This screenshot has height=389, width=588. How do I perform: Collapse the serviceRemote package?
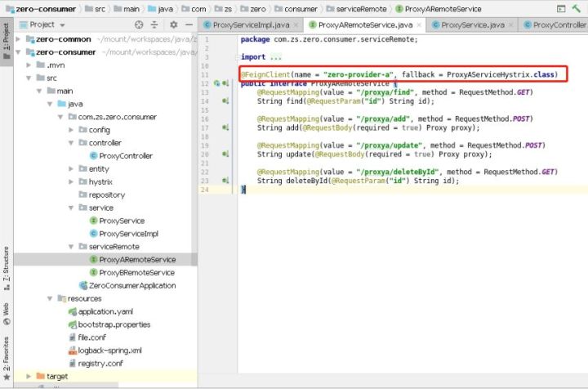pyautogui.click(x=71, y=247)
